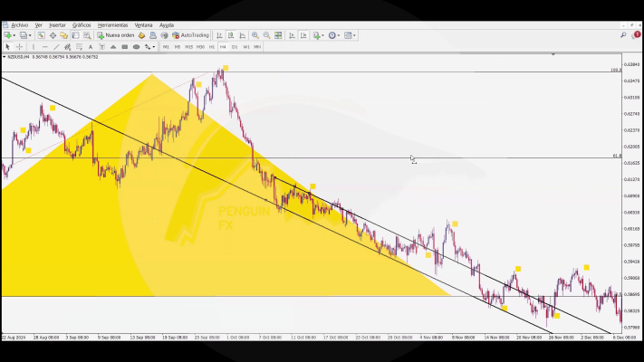Choose the horizontal line tool

44,46
